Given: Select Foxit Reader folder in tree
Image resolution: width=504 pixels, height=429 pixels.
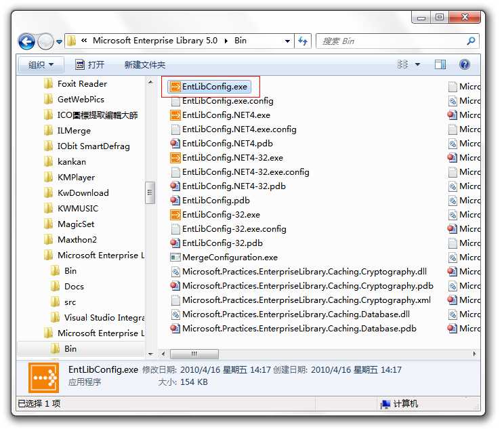Looking at the screenshot, I should click(x=75, y=84).
